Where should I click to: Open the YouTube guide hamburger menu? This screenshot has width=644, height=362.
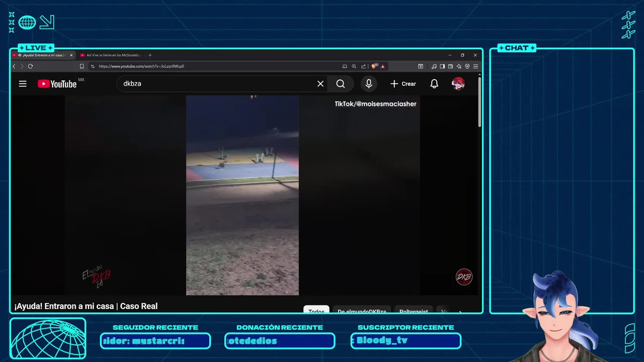(23, 84)
